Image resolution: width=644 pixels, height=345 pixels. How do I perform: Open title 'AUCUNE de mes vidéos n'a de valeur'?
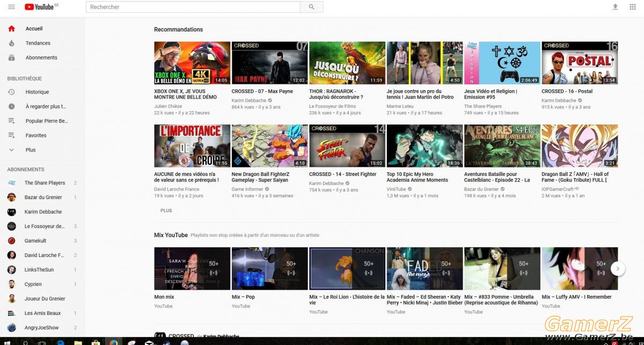186,177
